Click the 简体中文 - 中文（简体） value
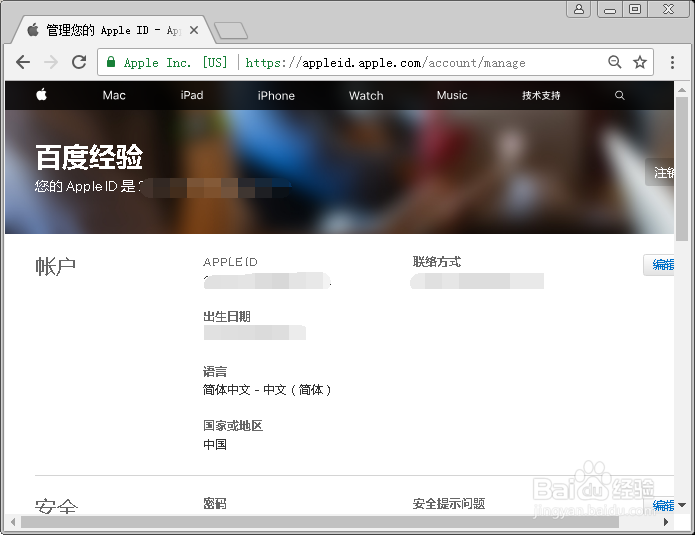Viewport: 695px width, 535px height. 267,390
